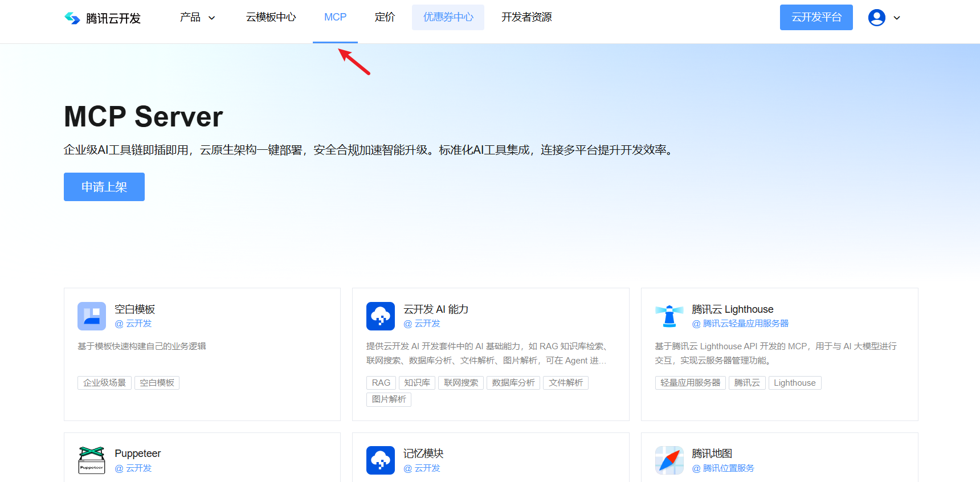Click the MCP Server heading
Viewport: 980px width, 482px height.
click(x=144, y=117)
